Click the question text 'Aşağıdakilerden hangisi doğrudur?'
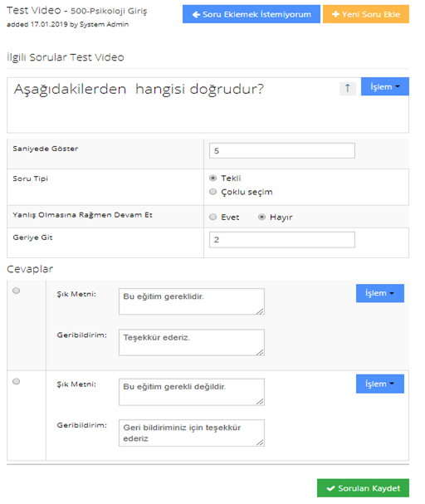This screenshot has width=425, height=504. point(139,89)
